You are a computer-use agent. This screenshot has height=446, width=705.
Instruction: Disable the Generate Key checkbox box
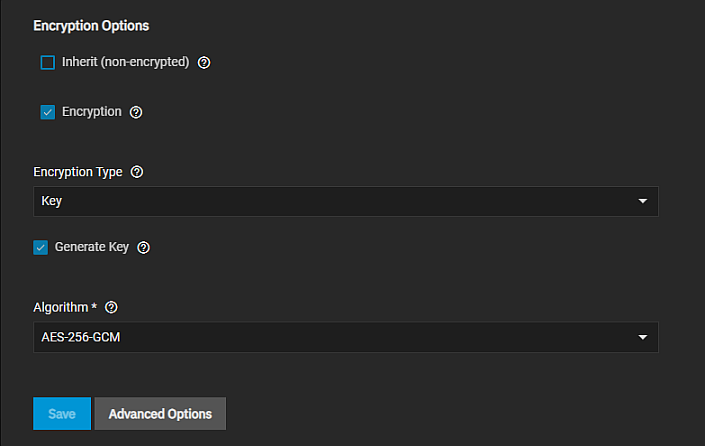click(41, 247)
